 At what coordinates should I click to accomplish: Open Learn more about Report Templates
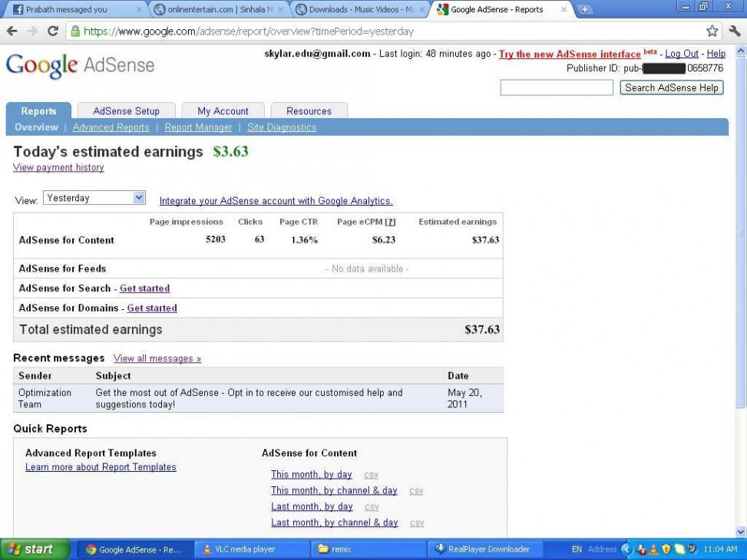(101, 467)
